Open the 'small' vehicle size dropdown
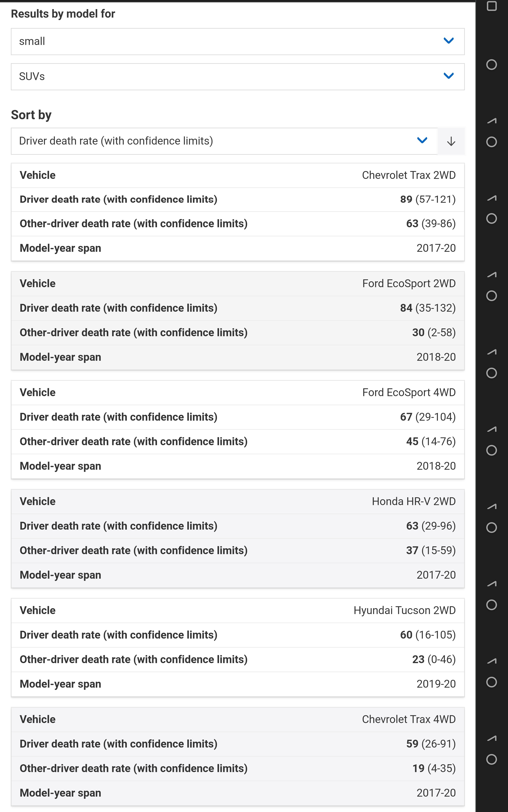The image size is (508, 812). pyautogui.click(x=238, y=42)
